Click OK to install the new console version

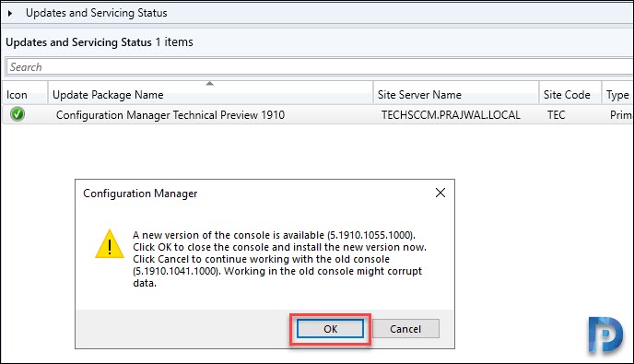click(330, 329)
